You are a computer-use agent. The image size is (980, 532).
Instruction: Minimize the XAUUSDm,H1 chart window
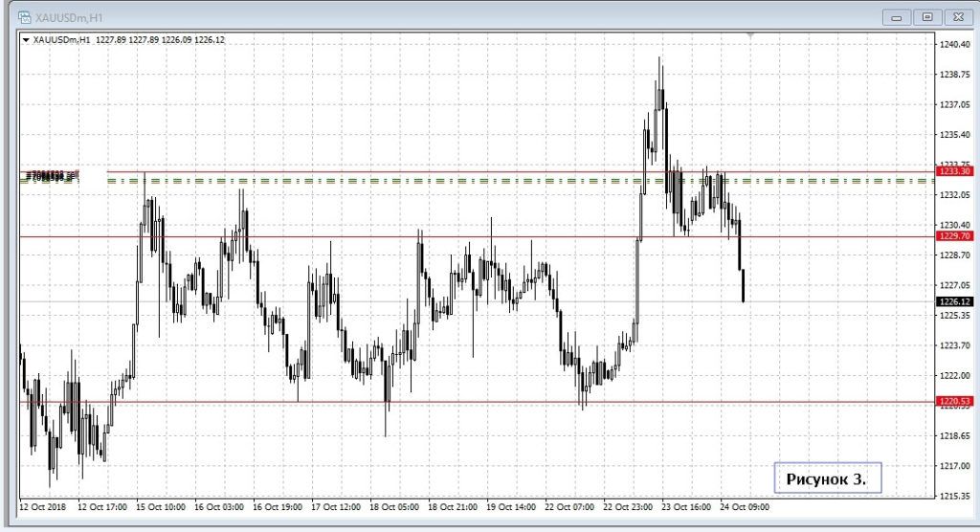(x=897, y=16)
